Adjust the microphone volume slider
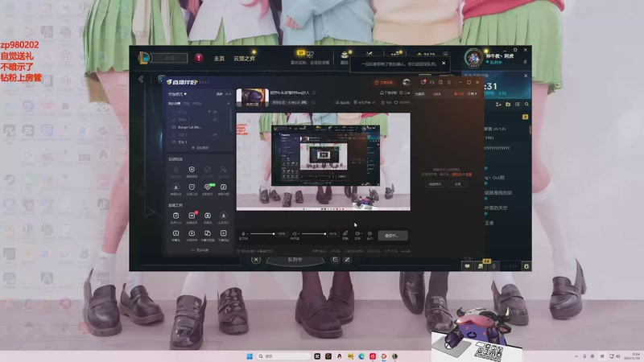The height and width of the screenshot is (362, 644). (x=262, y=233)
